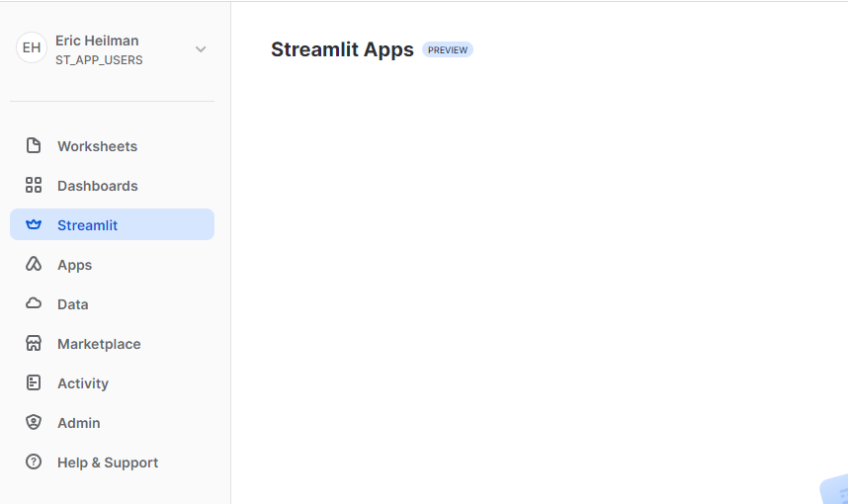The width and height of the screenshot is (848, 504).
Task: Click the Help question mark icon
Action: pos(34,462)
